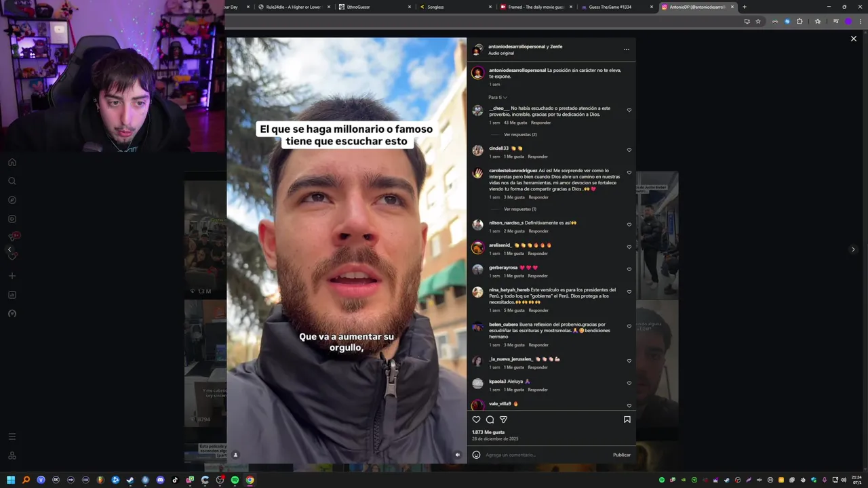Like the comment by cindell33
Image resolution: width=868 pixels, height=488 pixels.
tap(629, 150)
